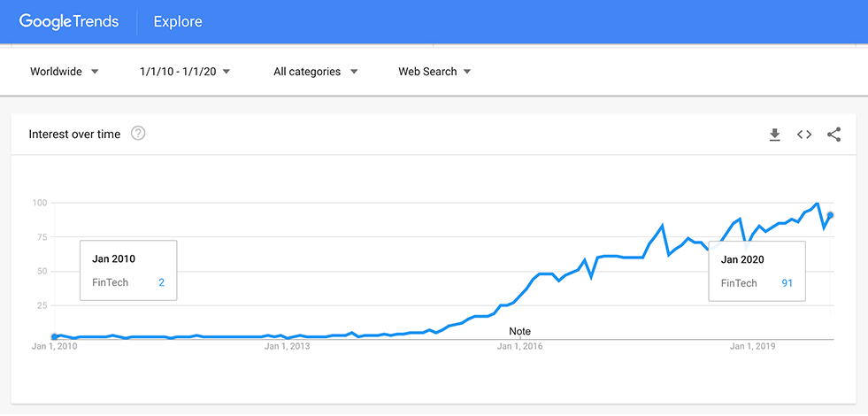The image size is (868, 416).
Task: Click the Jan 1, 2013 axis label
Action: 287,347
